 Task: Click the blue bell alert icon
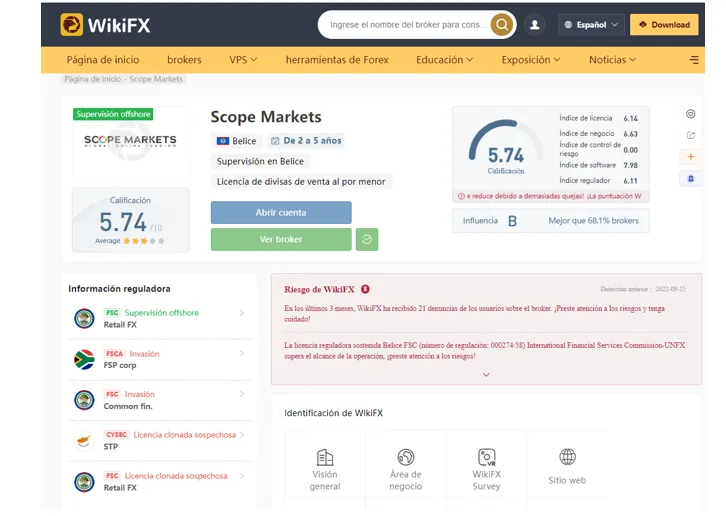[x=690, y=178]
